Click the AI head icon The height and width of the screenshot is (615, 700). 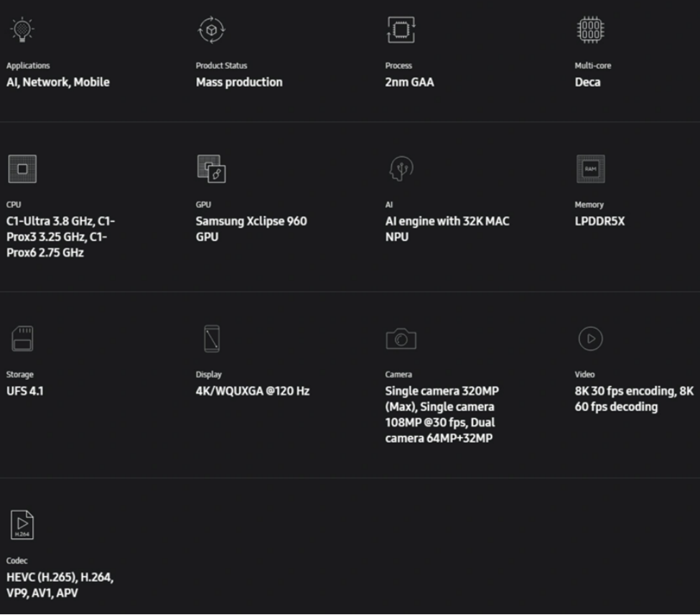(401, 169)
